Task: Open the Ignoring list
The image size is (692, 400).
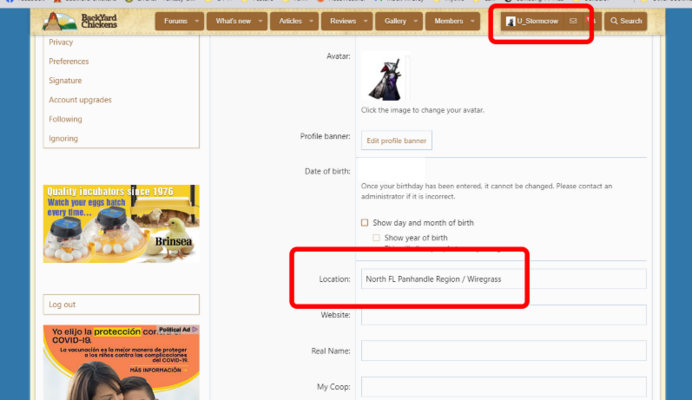Action: pos(63,139)
